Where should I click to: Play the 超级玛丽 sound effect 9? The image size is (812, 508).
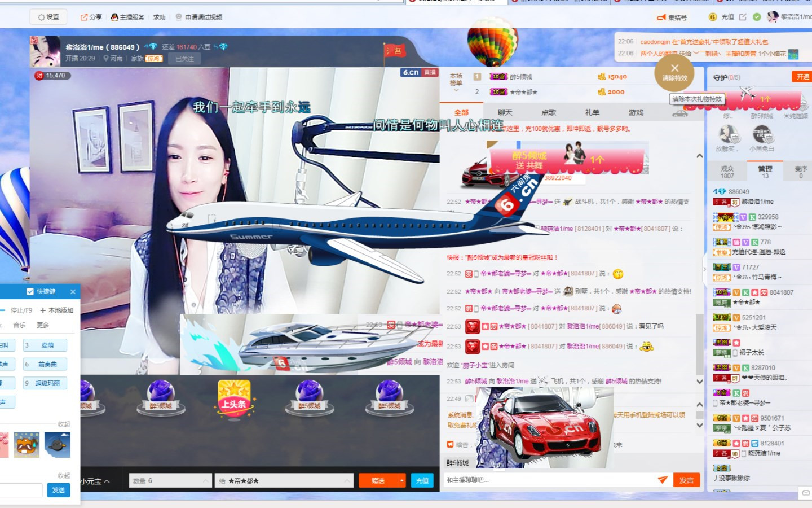click(45, 383)
